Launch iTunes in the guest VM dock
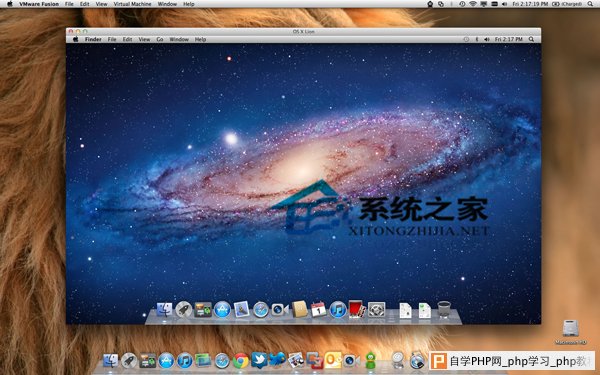 pos(338,310)
